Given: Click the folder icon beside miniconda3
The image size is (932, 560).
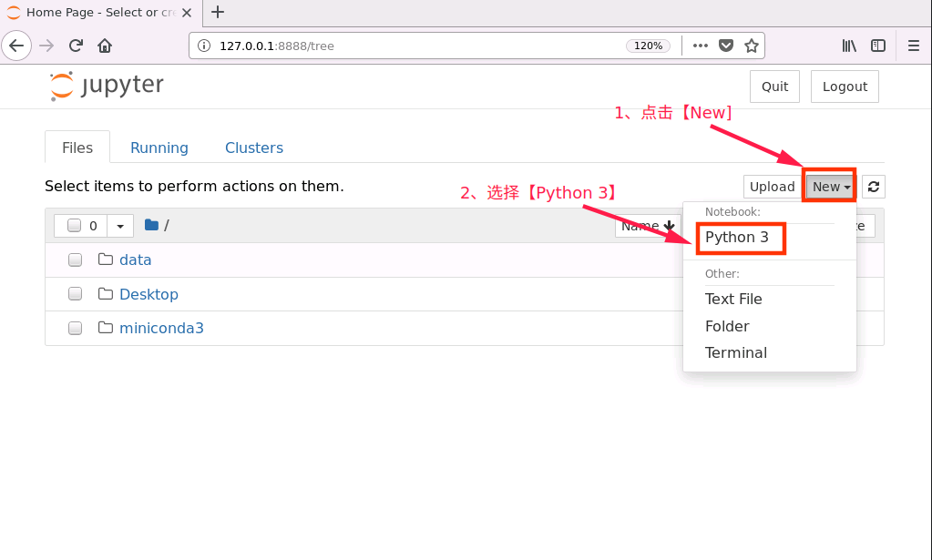Looking at the screenshot, I should 105,328.
